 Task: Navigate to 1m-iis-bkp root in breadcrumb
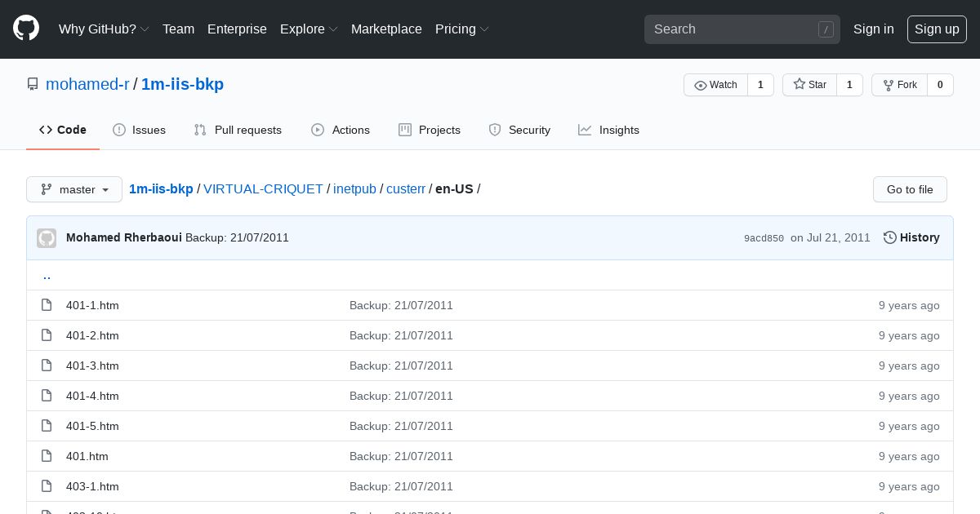click(161, 188)
